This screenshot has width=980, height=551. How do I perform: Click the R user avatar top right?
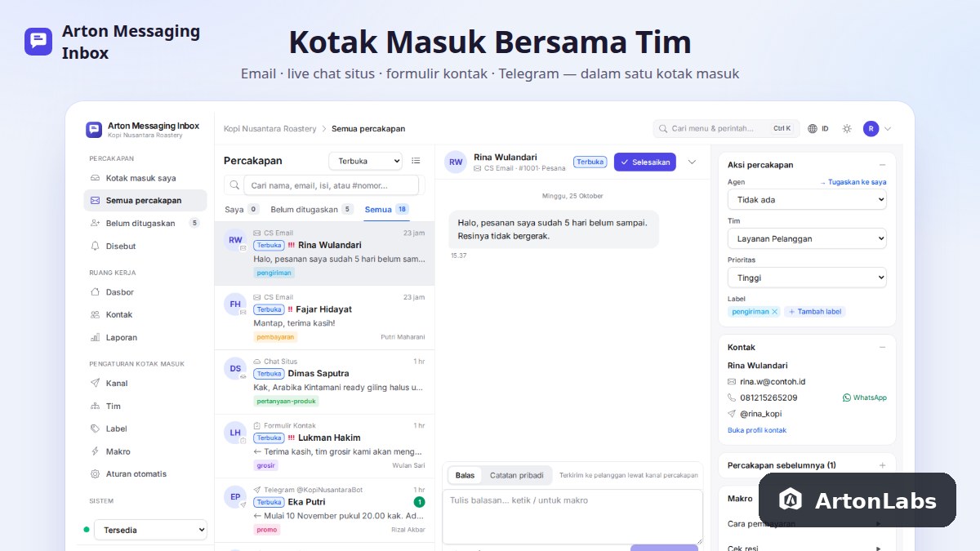click(871, 128)
